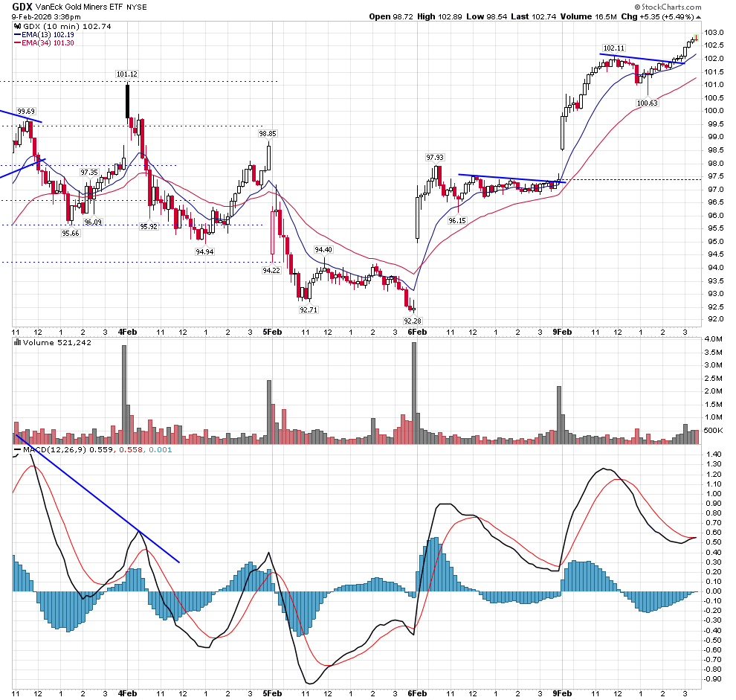Click the GDX ticker symbol title
This screenshot has width=736, height=700.
tap(22, 7)
